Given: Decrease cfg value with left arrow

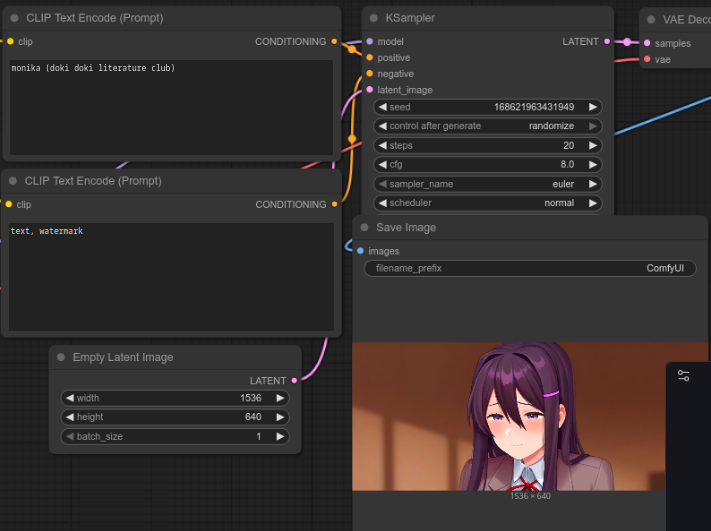Looking at the screenshot, I should [383, 165].
